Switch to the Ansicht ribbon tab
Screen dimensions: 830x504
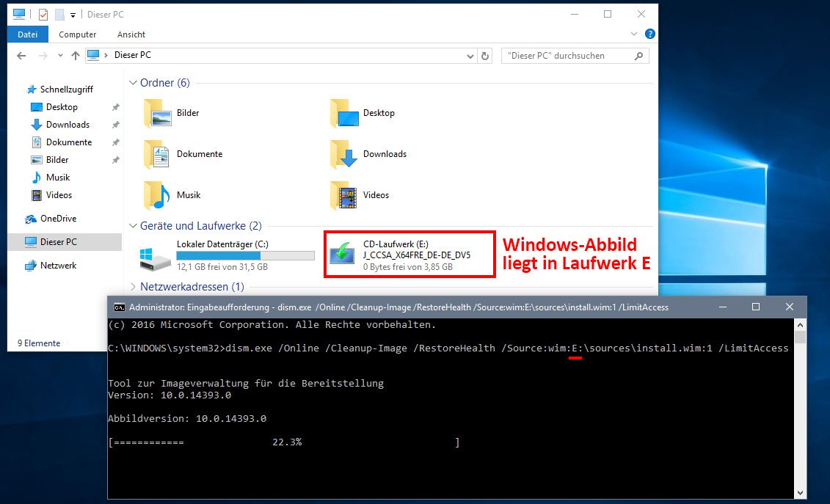[131, 34]
